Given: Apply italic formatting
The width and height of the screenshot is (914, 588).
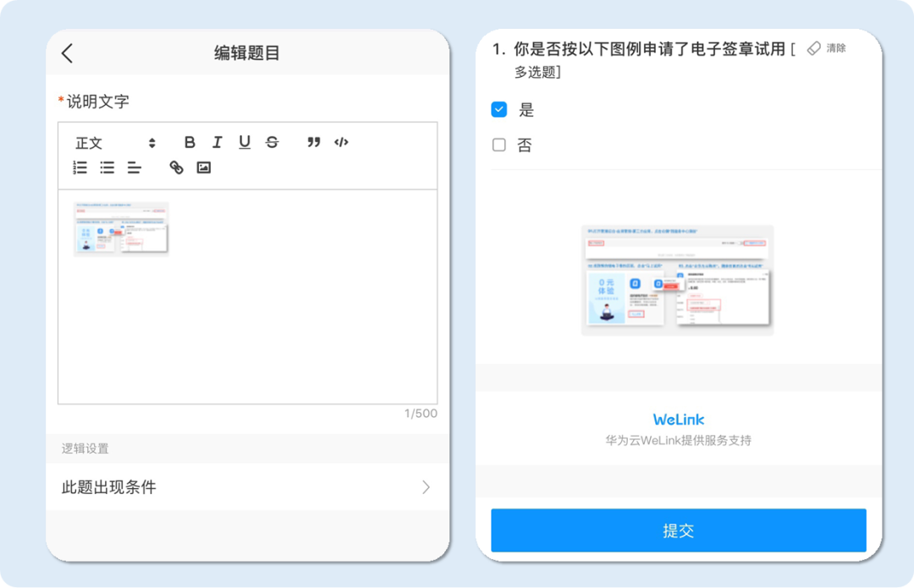Looking at the screenshot, I should click(217, 142).
